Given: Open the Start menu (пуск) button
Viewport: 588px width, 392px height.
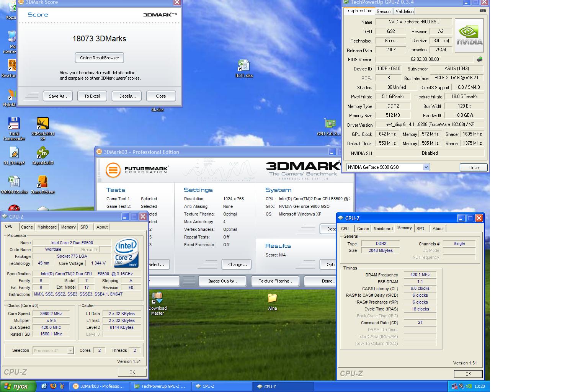Looking at the screenshot, I should pos(18,386).
